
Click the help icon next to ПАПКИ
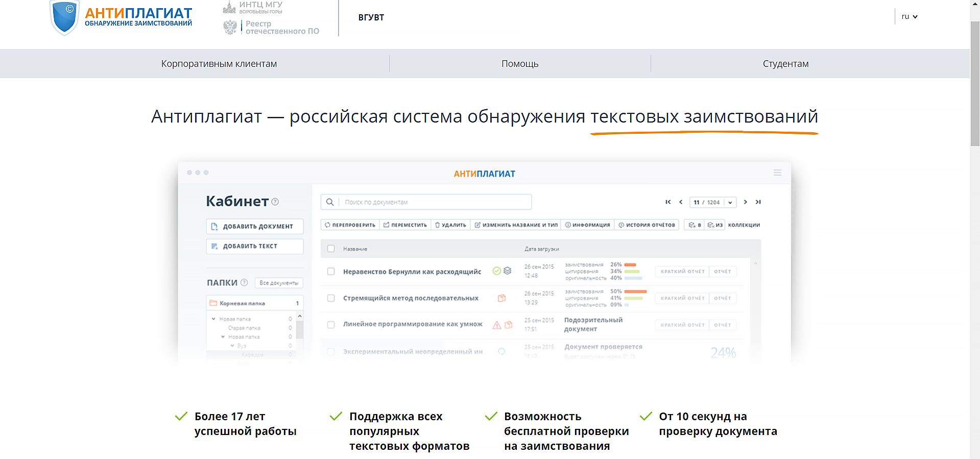244,282
